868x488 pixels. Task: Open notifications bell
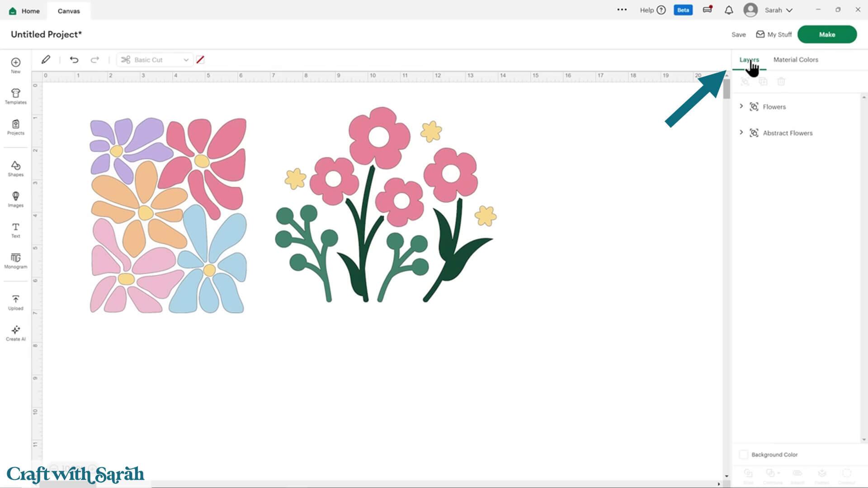[x=728, y=10]
